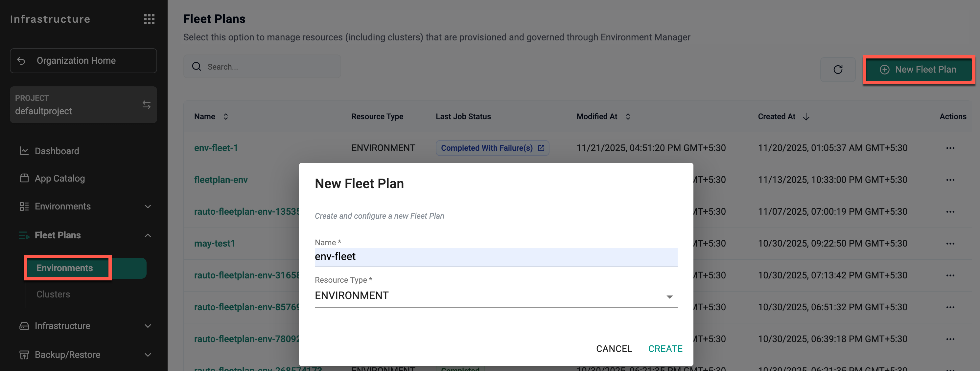Image resolution: width=980 pixels, height=371 pixels.
Task: Open actions menu for may-test1 row
Action: coord(950,244)
